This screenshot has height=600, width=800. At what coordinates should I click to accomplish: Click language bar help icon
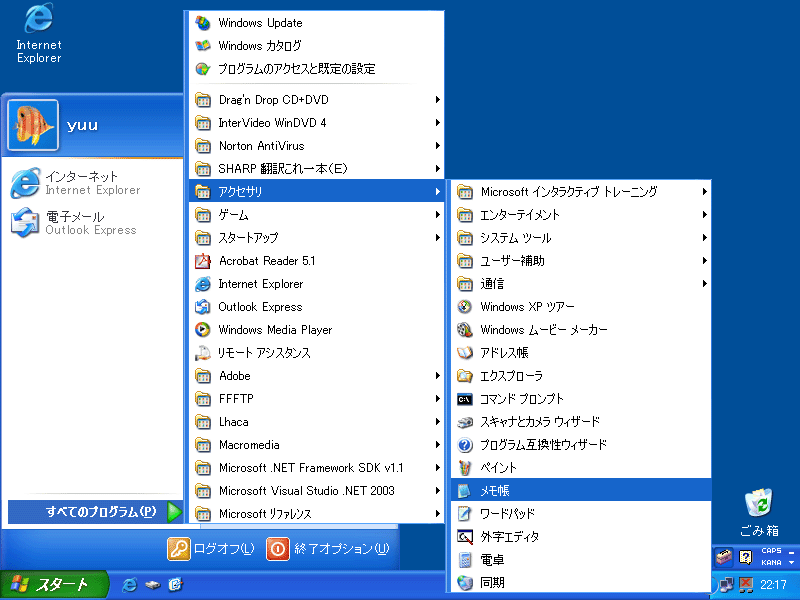click(x=746, y=557)
